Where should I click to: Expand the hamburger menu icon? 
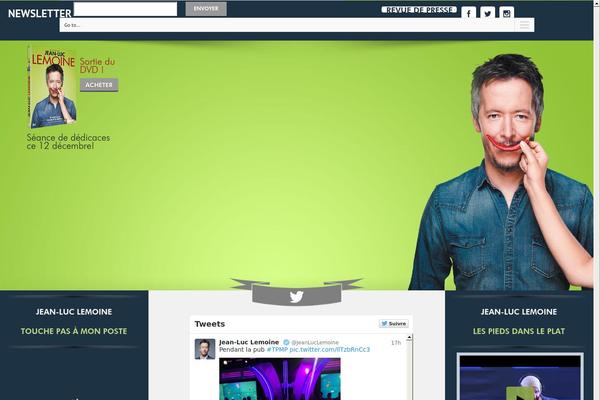pyautogui.click(x=524, y=25)
